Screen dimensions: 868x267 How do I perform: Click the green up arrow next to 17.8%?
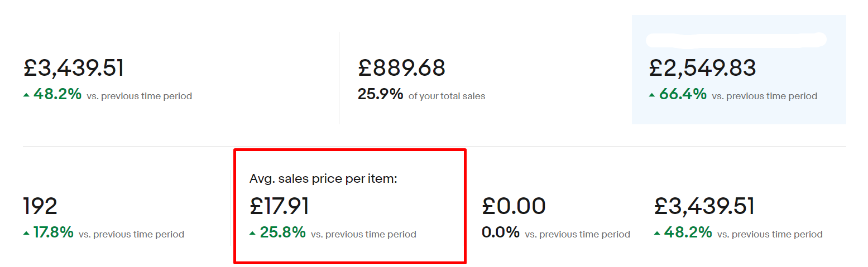(x=26, y=234)
